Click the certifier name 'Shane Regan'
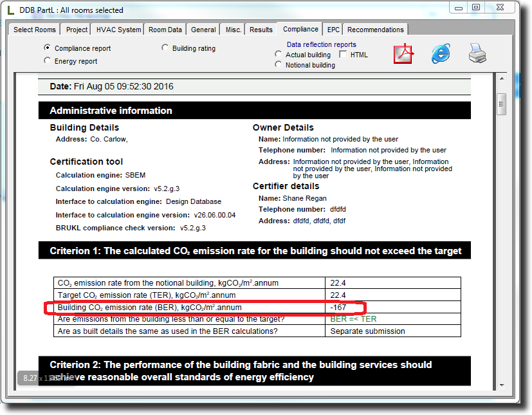Image resolution: width=532 pixels, height=415 pixels. click(x=304, y=198)
